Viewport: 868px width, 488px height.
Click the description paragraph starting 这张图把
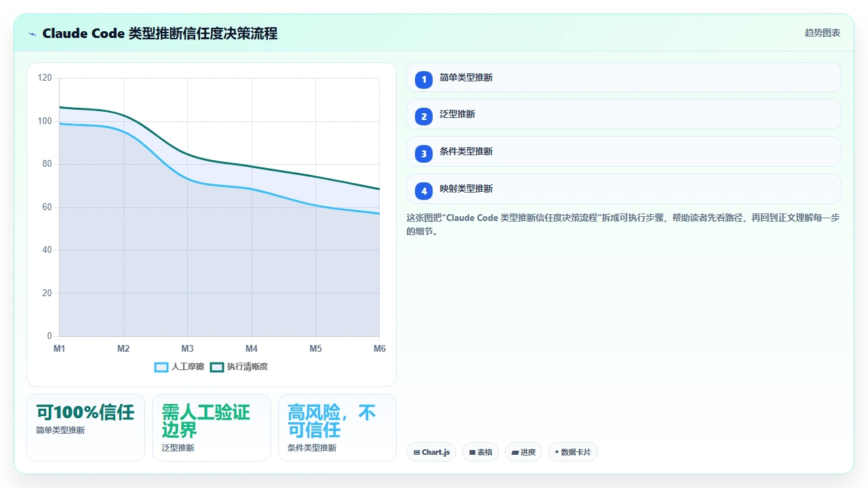tap(623, 224)
